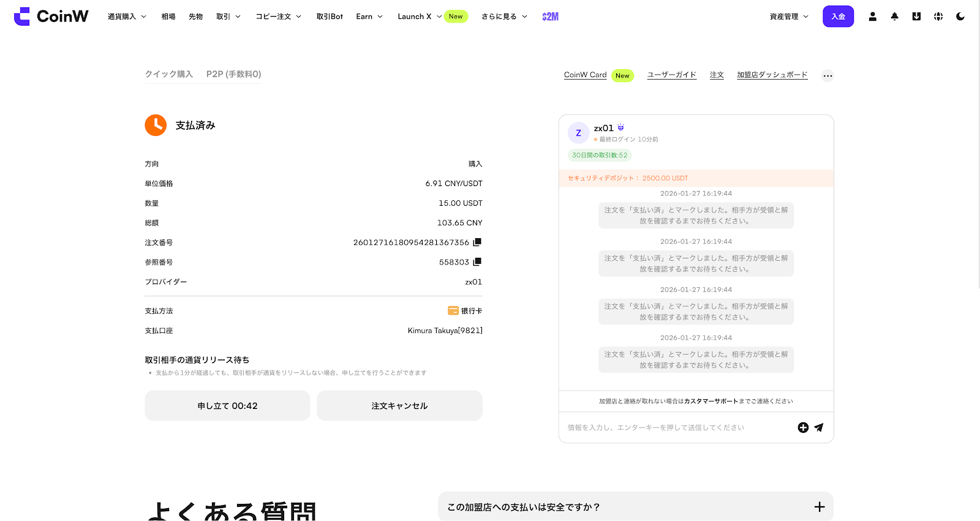This screenshot has width=980, height=521.
Task: Expand the 通貨購入 dropdown menu
Action: coord(127,17)
